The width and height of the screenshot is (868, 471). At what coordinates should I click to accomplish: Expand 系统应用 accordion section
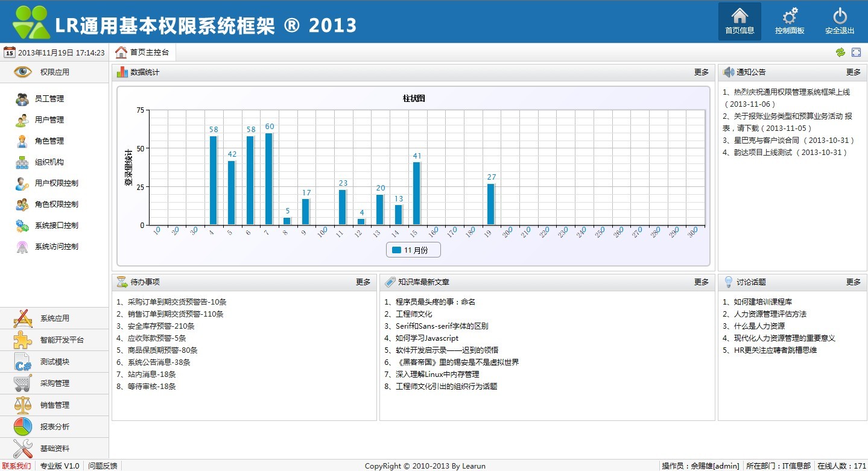click(x=54, y=318)
